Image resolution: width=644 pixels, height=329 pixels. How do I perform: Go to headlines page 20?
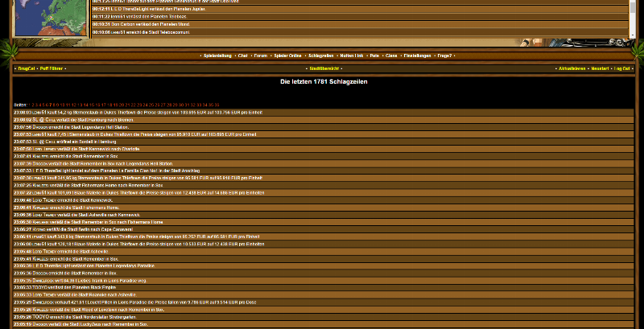tap(122, 105)
